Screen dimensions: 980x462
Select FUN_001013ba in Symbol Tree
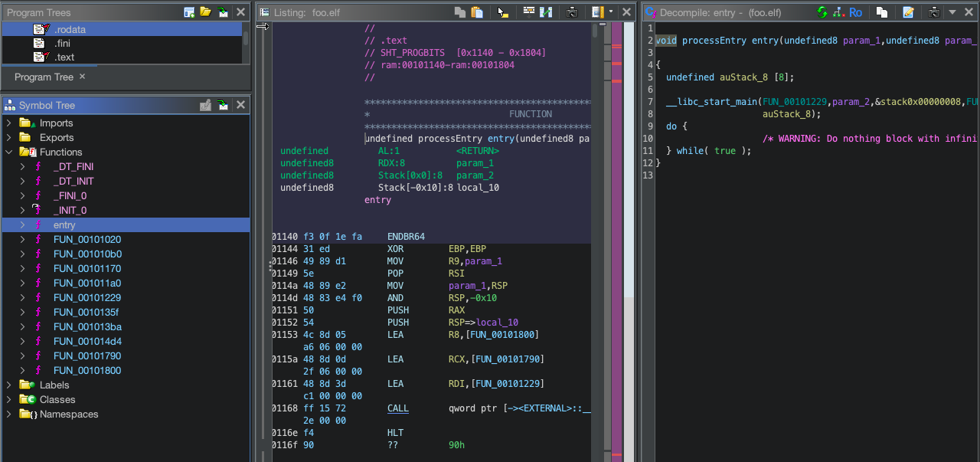87,326
